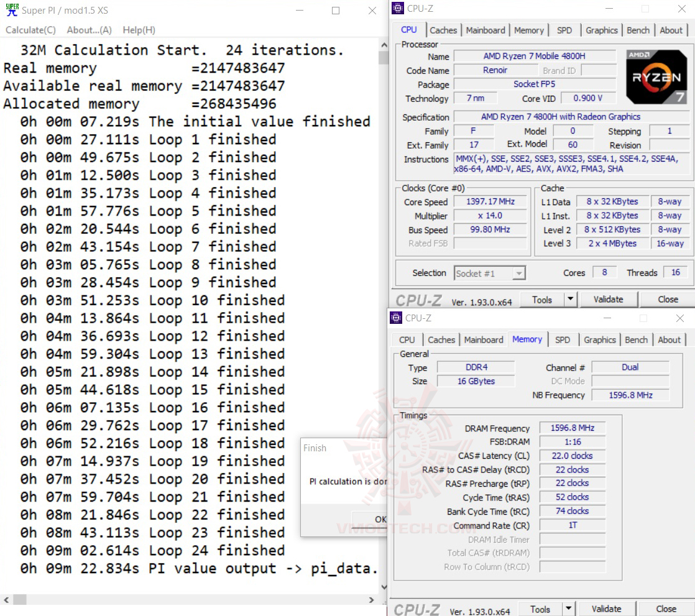Open Bench tab in lower CPU-Z window

pyautogui.click(x=636, y=340)
